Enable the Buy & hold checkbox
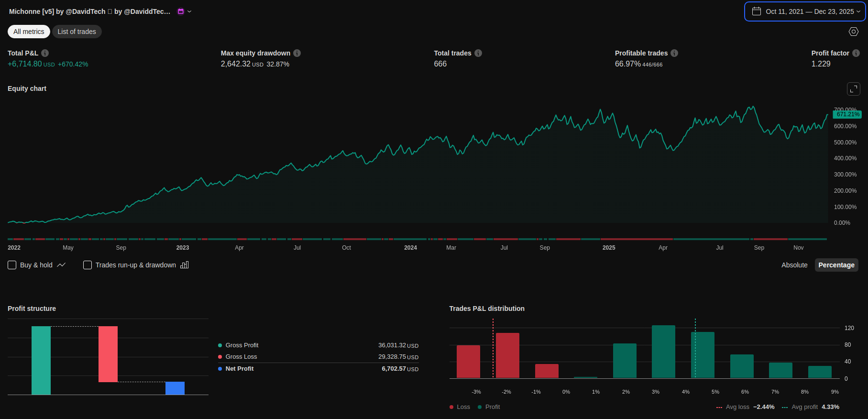Screen dimensions: 868x419 point(12,265)
